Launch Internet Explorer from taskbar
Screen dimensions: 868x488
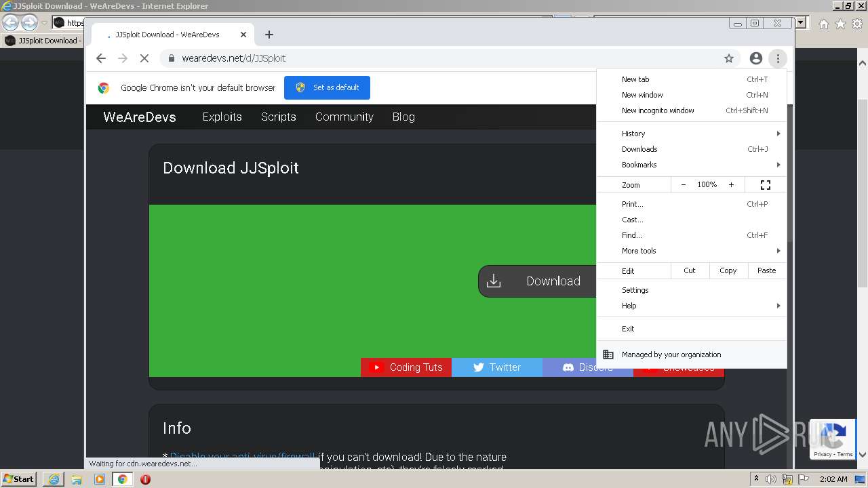coord(54,479)
